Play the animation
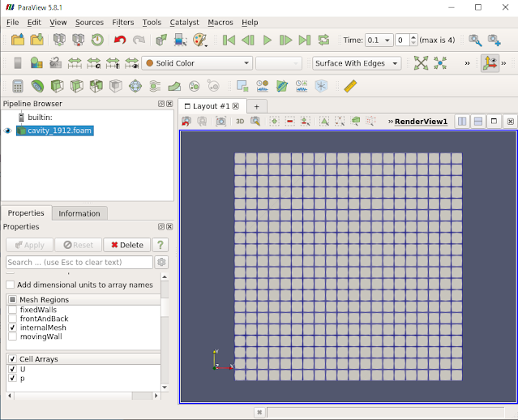This screenshot has width=518, height=420. (267, 40)
